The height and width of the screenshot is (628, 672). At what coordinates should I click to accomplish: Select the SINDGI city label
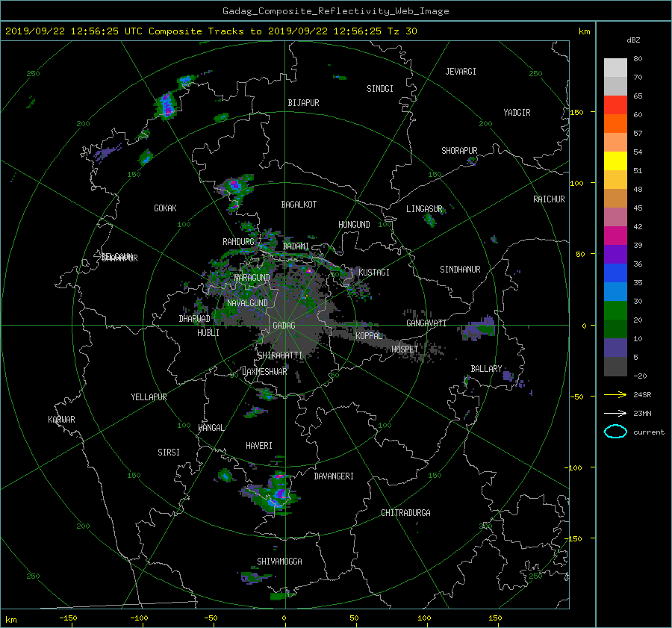[380, 89]
